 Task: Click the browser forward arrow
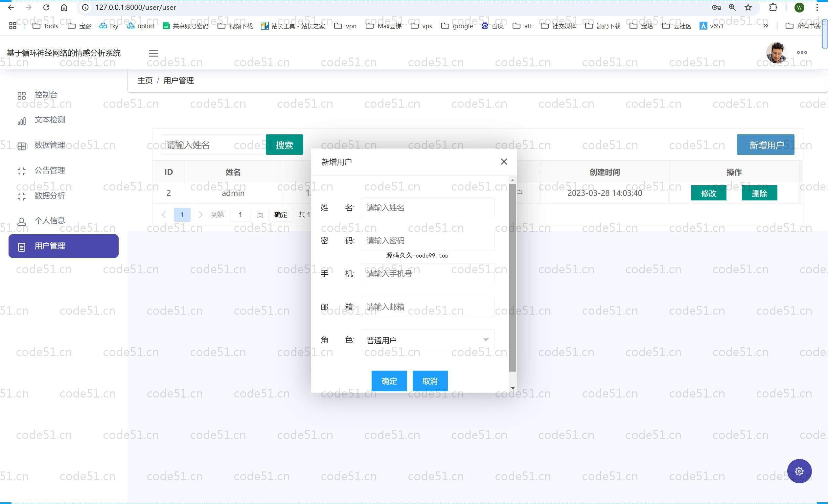tap(29, 7)
